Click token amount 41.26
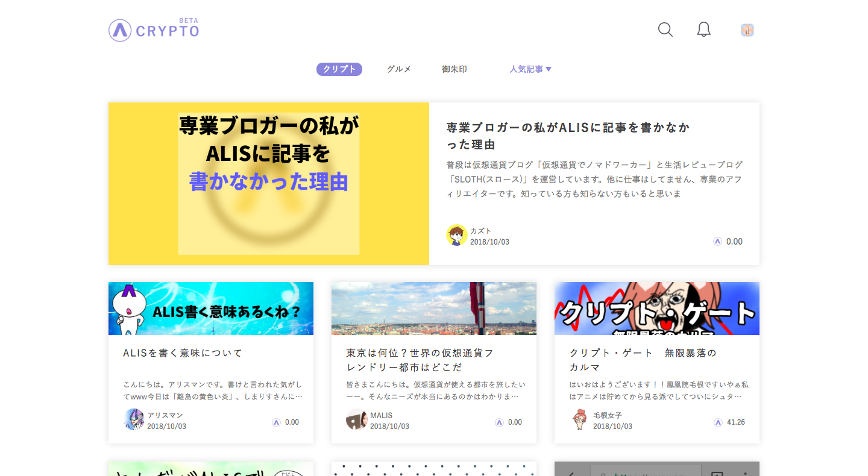 [736, 422]
